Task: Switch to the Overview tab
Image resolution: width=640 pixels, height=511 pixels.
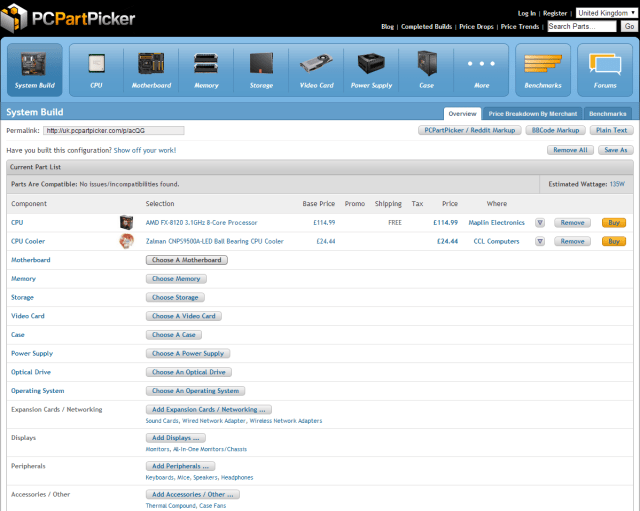Action: (462, 114)
